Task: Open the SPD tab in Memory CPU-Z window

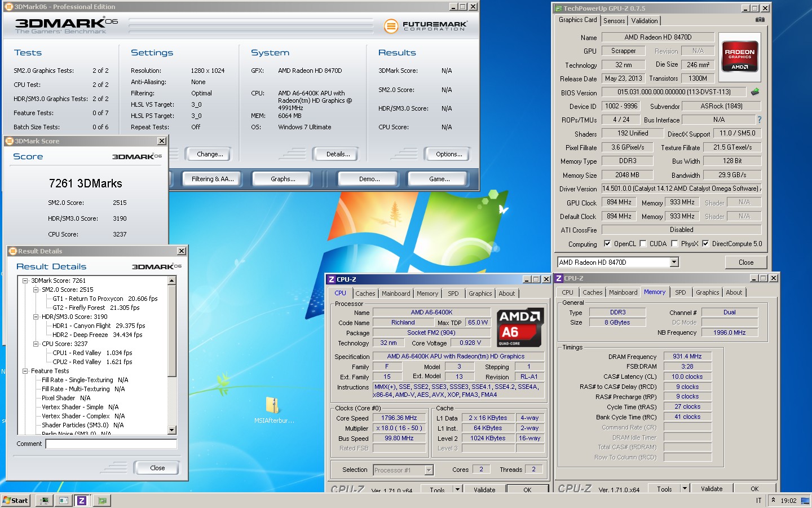Action: [681, 292]
